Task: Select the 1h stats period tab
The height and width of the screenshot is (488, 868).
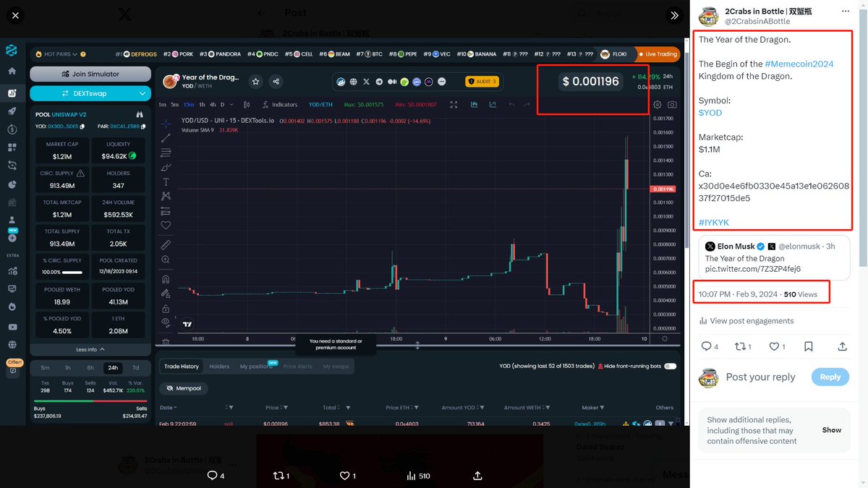Action: click(x=68, y=367)
